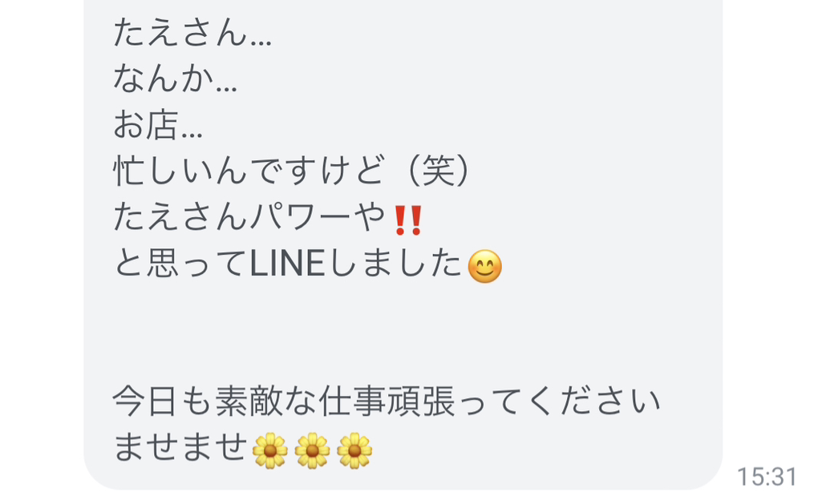This screenshot has width=818, height=504.
Task: Click the word 'LINE' in message
Action: coord(287,264)
